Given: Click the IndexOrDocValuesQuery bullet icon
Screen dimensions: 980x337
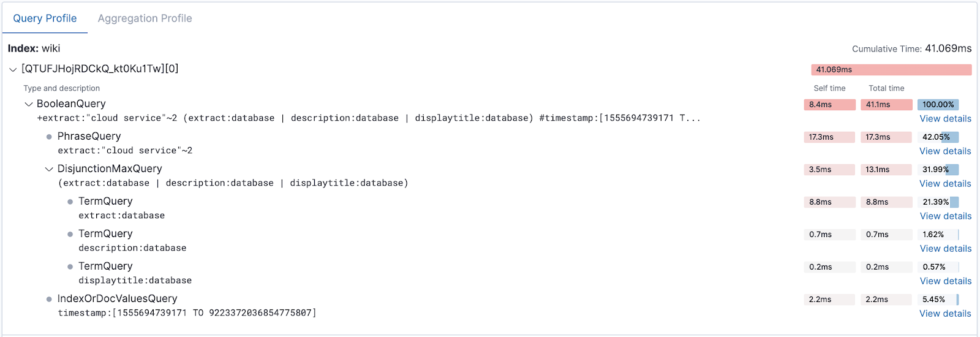Looking at the screenshot, I should pos(49,299).
